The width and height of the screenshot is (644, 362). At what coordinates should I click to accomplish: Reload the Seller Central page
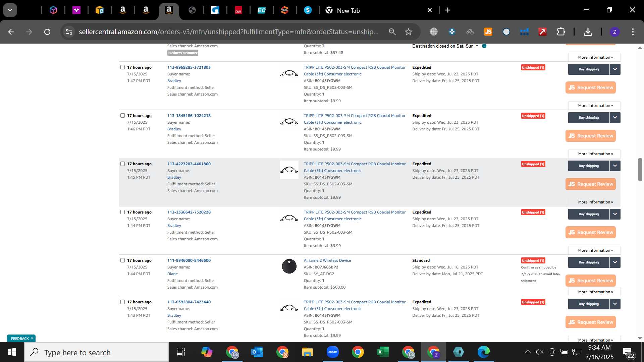point(47,32)
